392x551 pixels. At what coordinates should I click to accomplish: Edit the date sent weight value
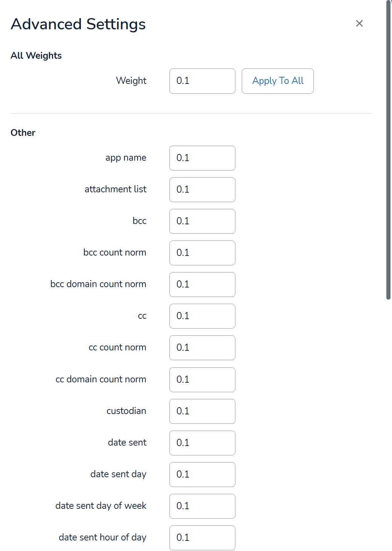[x=202, y=443]
